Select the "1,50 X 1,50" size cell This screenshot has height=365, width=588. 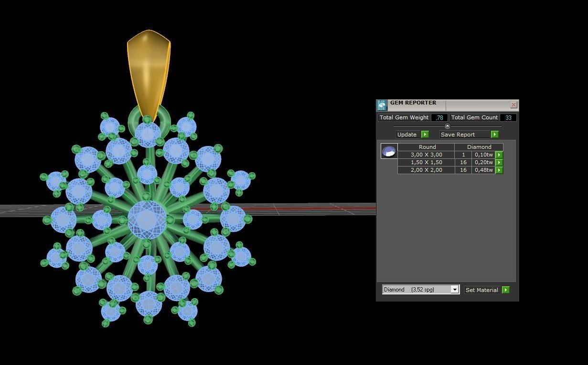coord(427,162)
